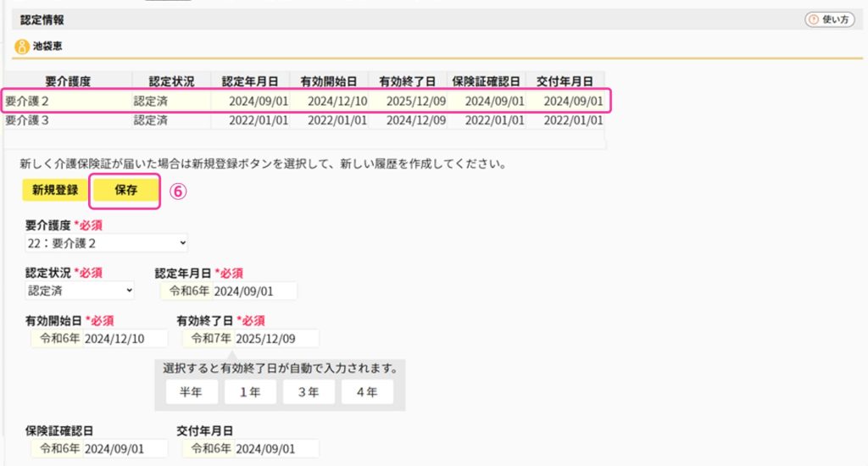Screen dimensions: 868x466
Task: Set validity period to 3年
Action: [x=309, y=391]
